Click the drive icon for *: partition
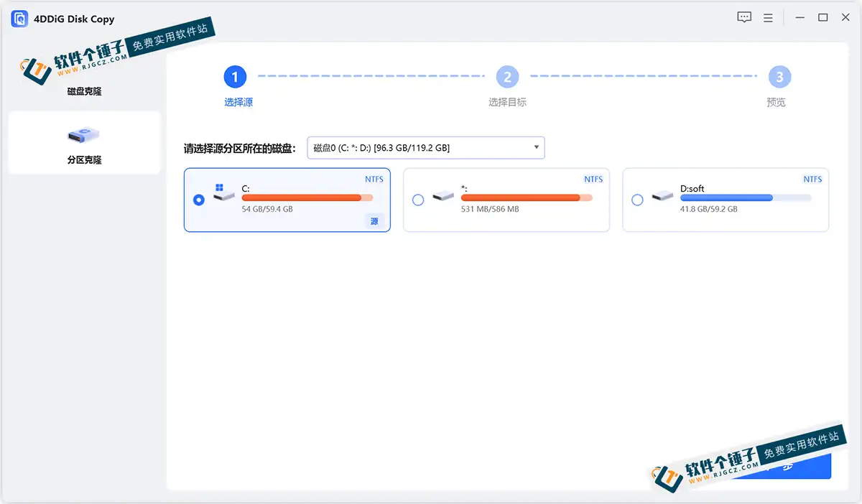 [x=443, y=195]
